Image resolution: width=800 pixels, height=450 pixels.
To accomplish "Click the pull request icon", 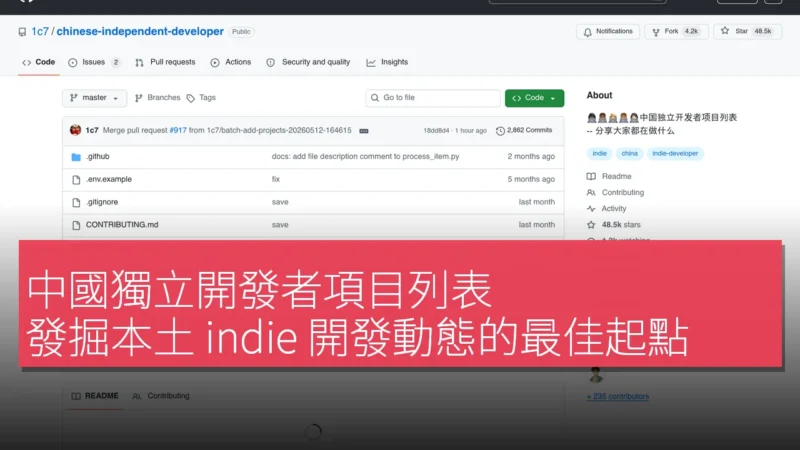I will pyautogui.click(x=139, y=62).
